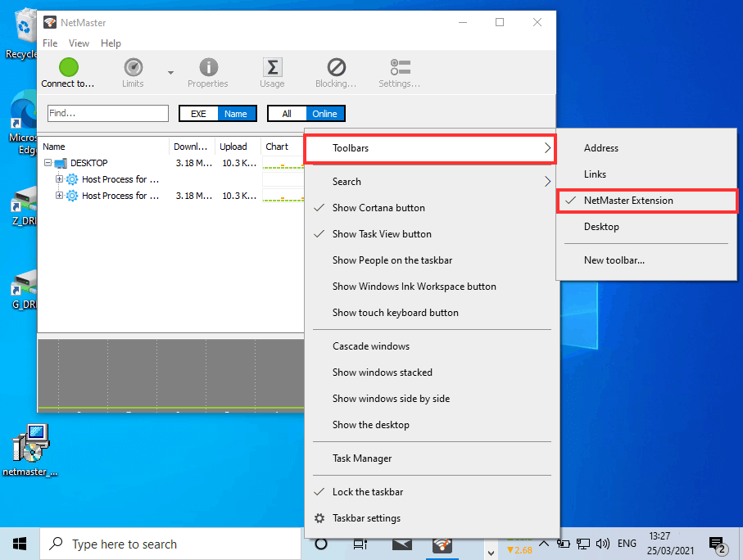Viewport: 743px width, 560px height.
Task: Open Task View icon on the taskbar
Action: (x=360, y=544)
